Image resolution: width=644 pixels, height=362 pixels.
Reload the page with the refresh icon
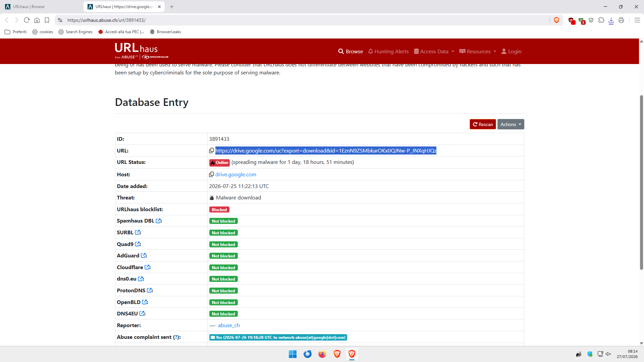click(x=27, y=20)
